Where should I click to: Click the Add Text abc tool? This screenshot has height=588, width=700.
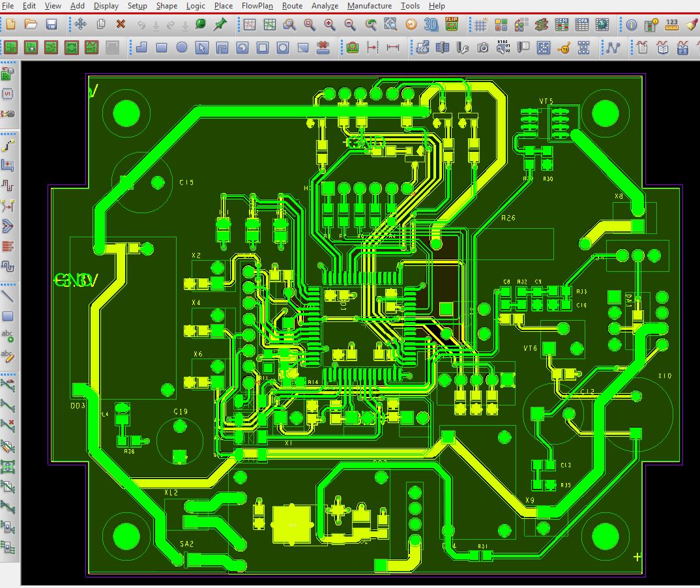pyautogui.click(x=8, y=336)
